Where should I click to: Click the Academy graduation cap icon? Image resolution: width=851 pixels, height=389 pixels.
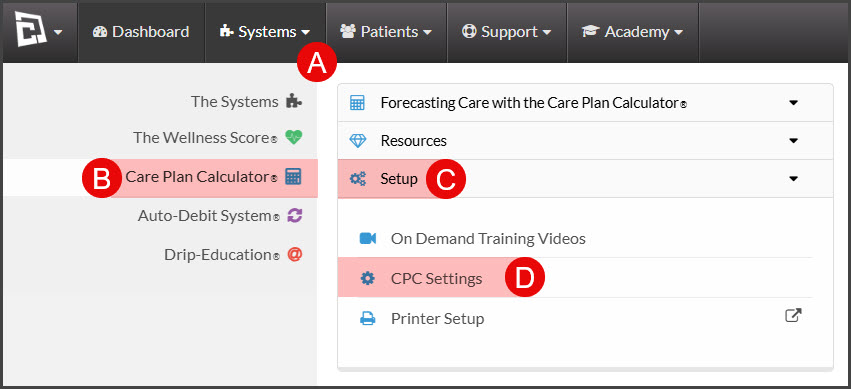[590, 32]
